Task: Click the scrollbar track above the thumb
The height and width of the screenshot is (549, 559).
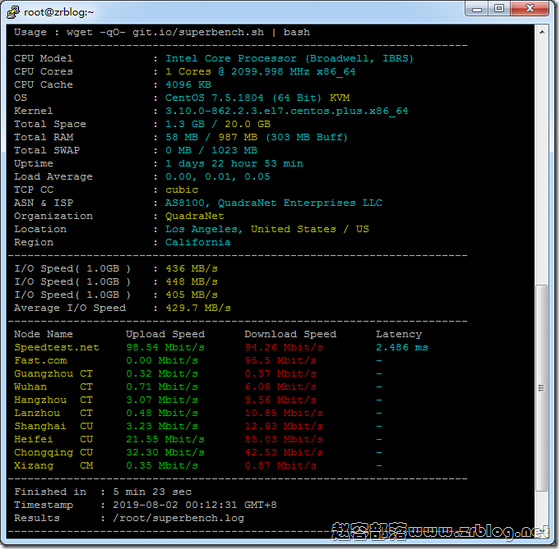Action: (542, 161)
